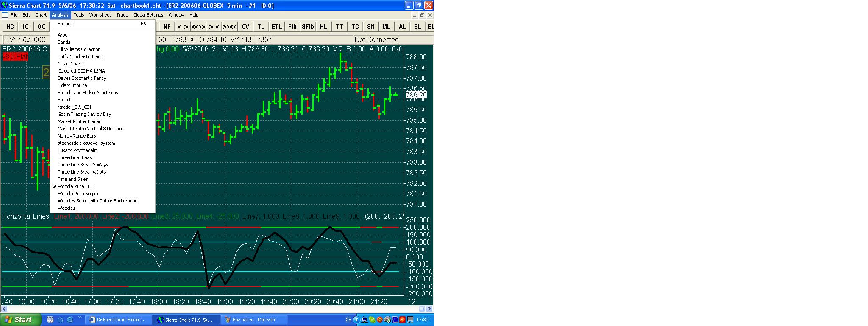
Task: Click the IC toolbar button
Action: [x=25, y=26]
